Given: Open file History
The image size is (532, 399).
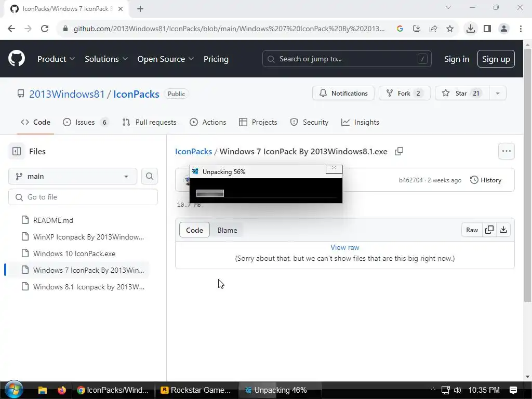Looking at the screenshot, I should click(x=486, y=180).
